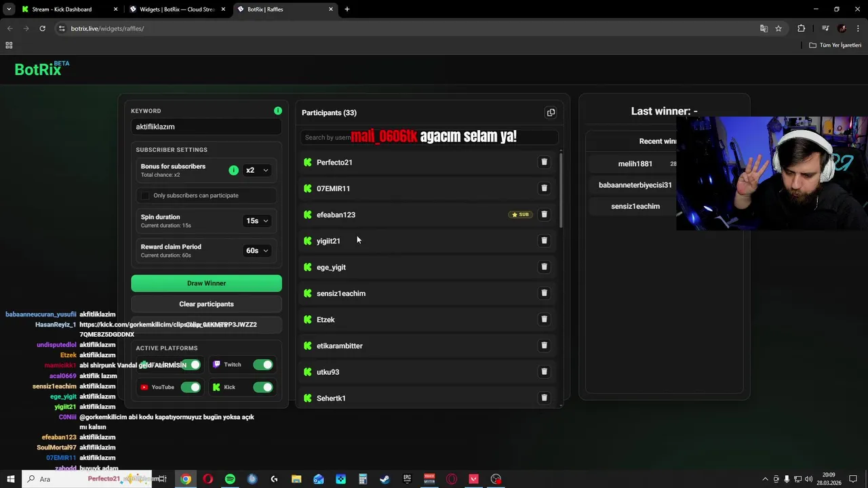This screenshot has height=488, width=868.
Task: Remove participant 07EMIR11 with trash icon
Action: click(544, 188)
